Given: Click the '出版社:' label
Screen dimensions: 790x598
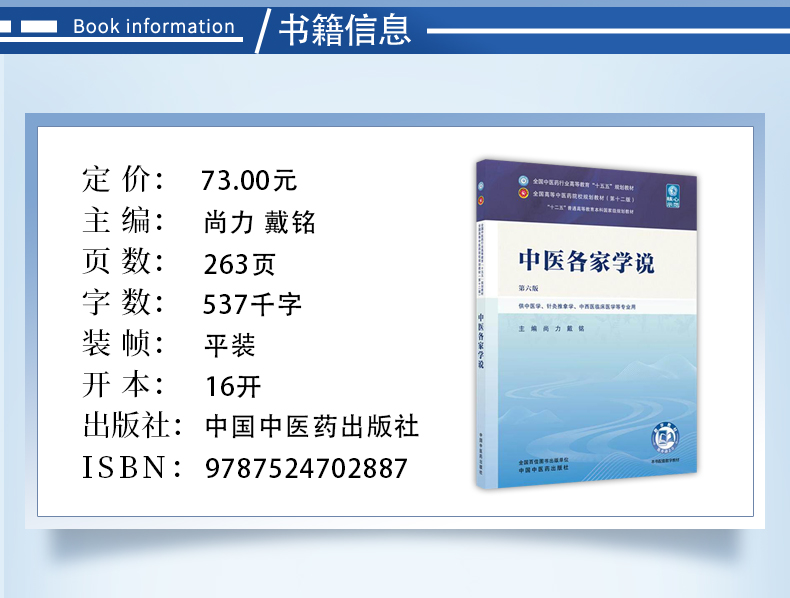Looking at the screenshot, I should pyautogui.click(x=133, y=426).
